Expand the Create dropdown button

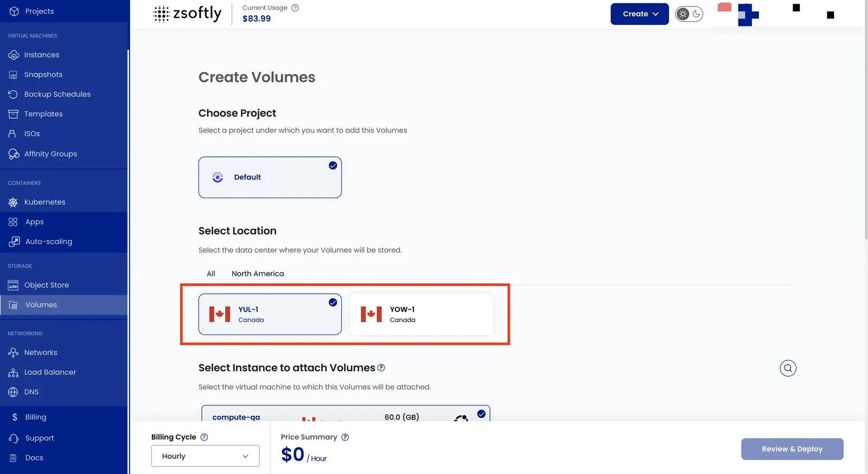tap(640, 14)
